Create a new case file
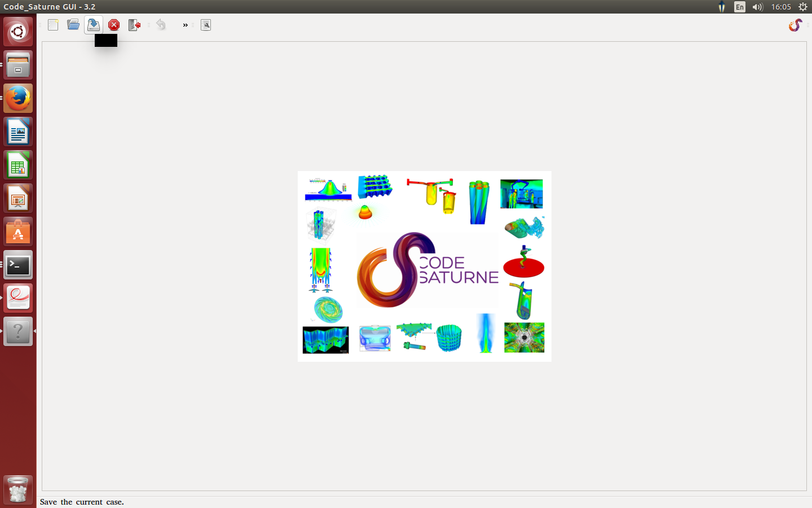The width and height of the screenshot is (812, 508). pos(53,25)
